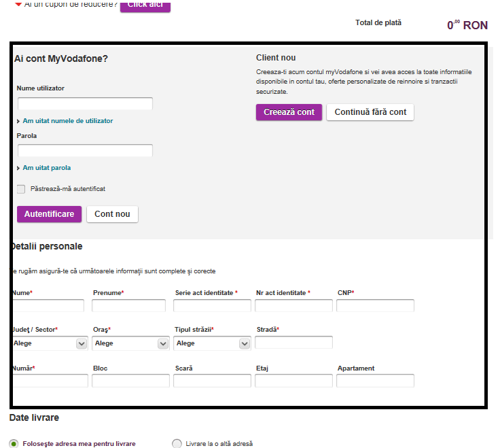Focus the Parola input field
The image size is (500, 448).
85,150
